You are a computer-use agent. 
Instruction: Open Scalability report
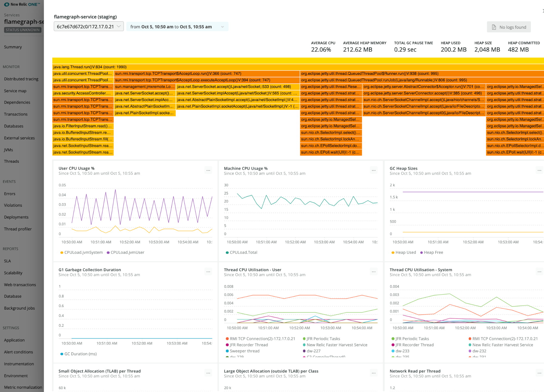click(13, 273)
